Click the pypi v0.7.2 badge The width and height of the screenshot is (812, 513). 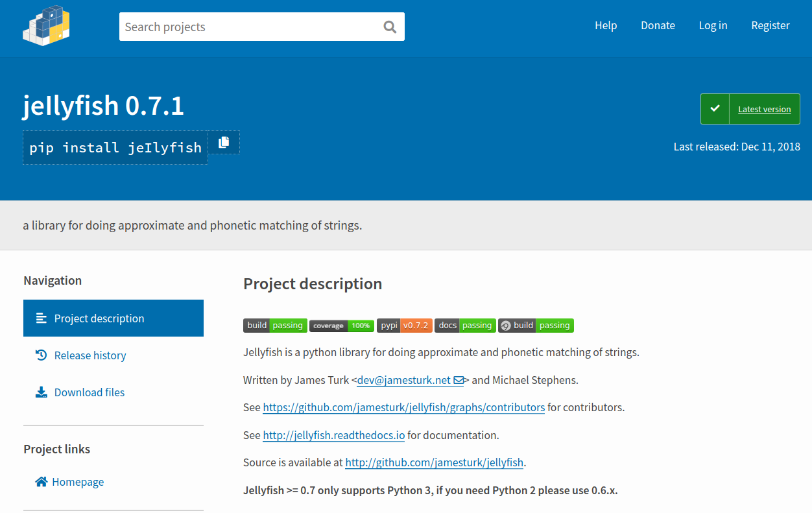404,326
